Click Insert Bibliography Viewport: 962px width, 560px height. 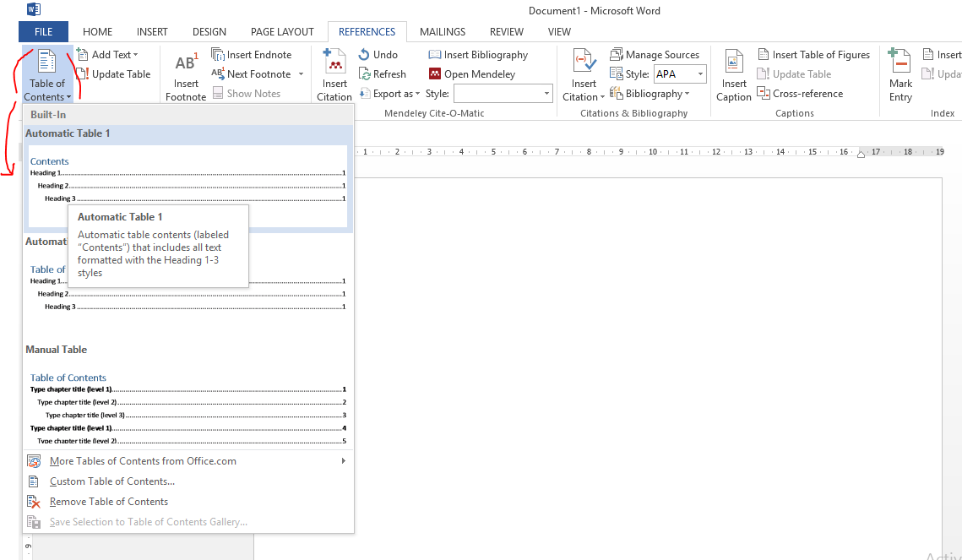pyautogui.click(x=479, y=55)
